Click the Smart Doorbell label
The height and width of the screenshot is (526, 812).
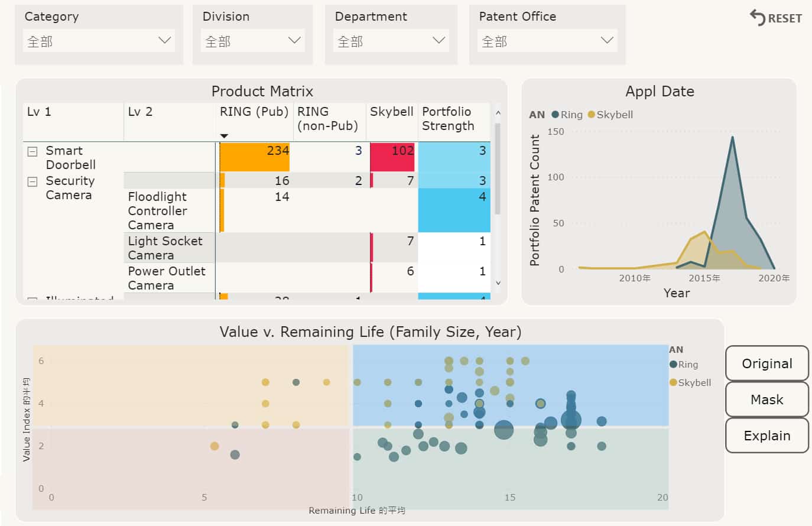coord(70,158)
